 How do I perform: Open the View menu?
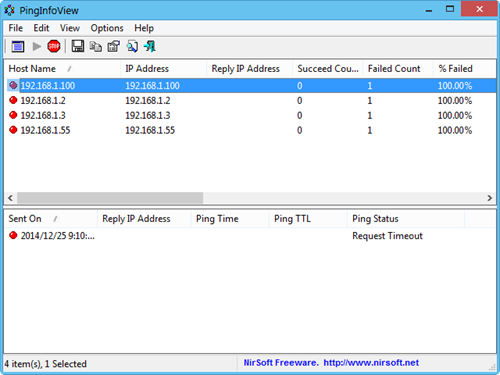70,28
